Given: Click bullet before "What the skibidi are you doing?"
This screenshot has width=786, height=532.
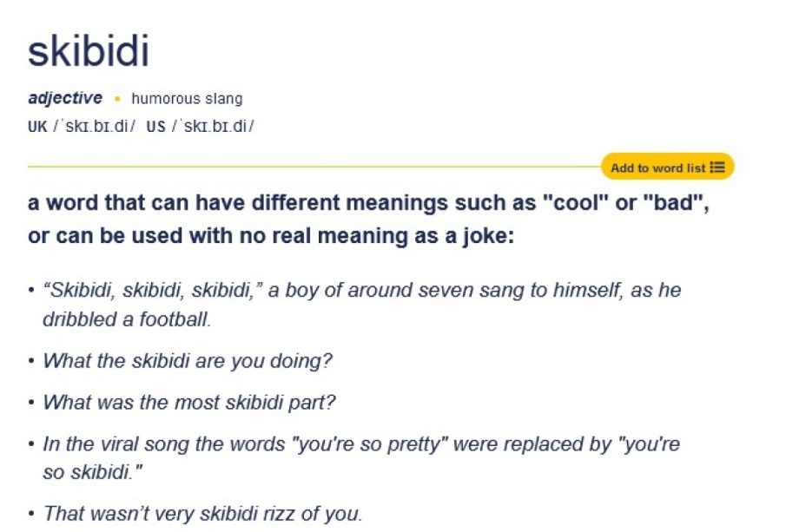Looking at the screenshot, I should [x=31, y=361].
